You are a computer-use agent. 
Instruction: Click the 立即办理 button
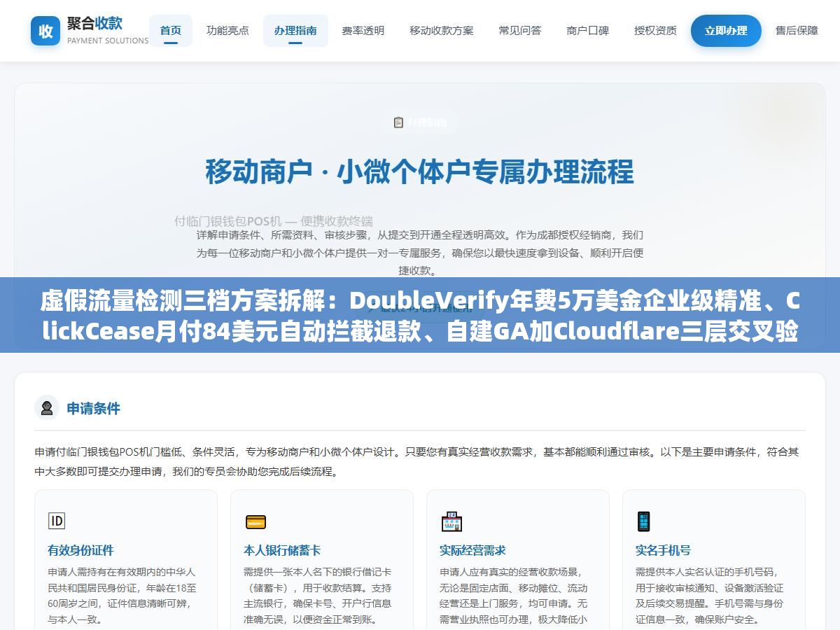tap(726, 31)
